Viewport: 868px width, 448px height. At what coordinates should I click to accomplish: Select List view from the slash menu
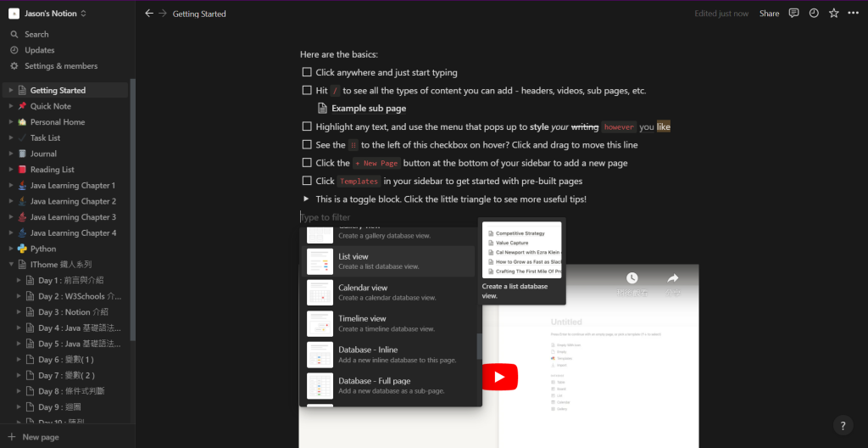tap(390, 261)
